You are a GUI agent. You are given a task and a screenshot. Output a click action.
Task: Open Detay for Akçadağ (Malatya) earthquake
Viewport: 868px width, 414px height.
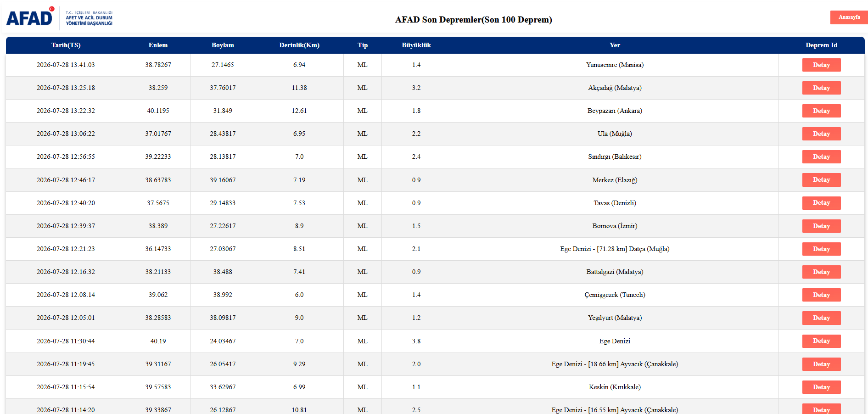tap(821, 88)
